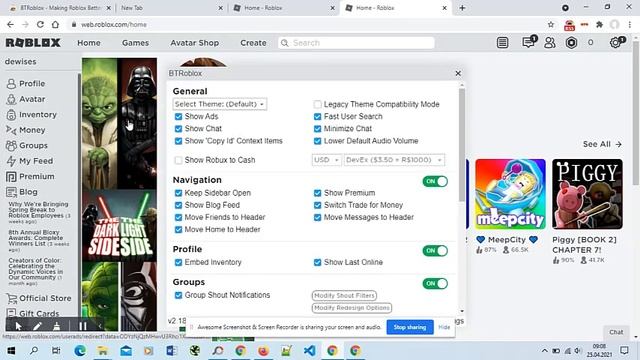Go to Games in Roblox header
The width and height of the screenshot is (640, 360).
tap(136, 43)
